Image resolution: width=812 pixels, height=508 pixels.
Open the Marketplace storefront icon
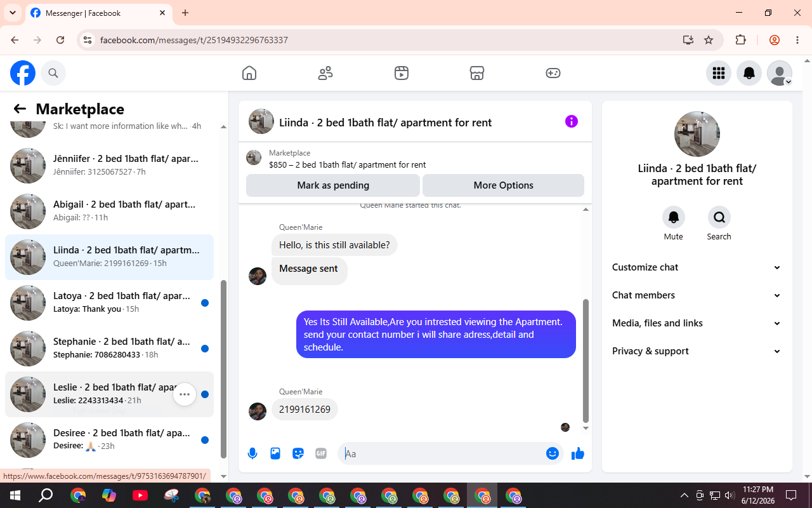pyautogui.click(x=477, y=73)
